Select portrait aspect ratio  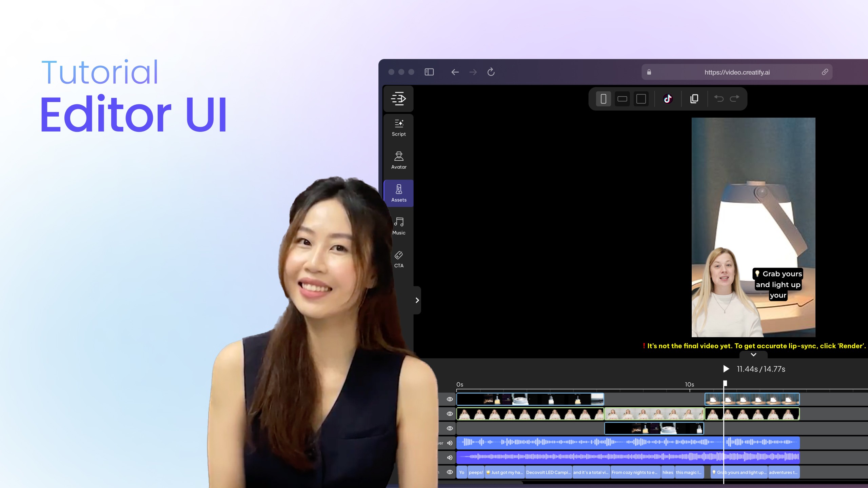603,99
